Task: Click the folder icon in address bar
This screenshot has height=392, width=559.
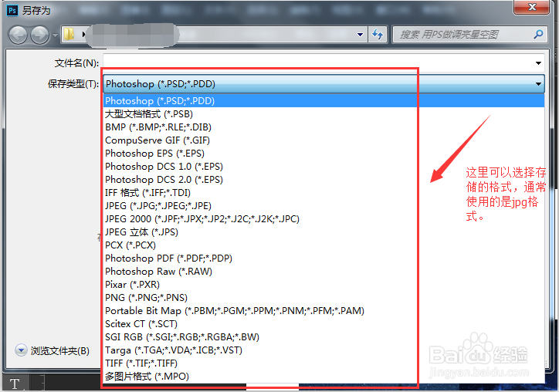Action: click(69, 35)
